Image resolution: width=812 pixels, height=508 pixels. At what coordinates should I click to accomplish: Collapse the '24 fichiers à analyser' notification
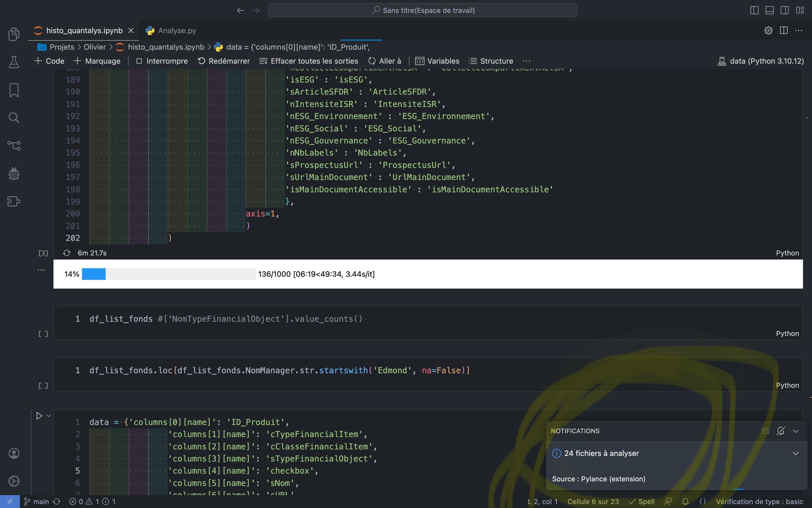pyautogui.click(x=795, y=453)
